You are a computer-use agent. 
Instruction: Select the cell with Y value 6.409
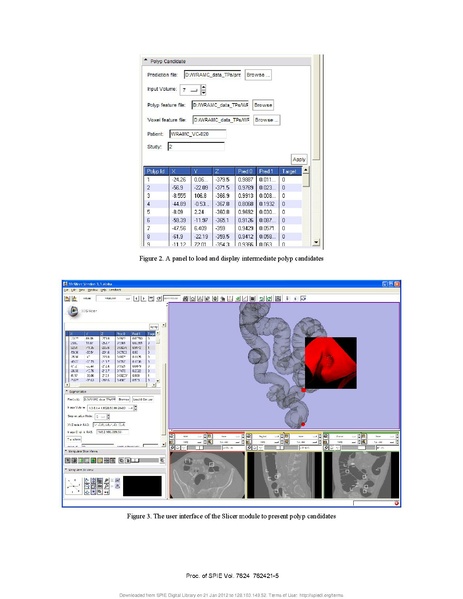[201, 228]
